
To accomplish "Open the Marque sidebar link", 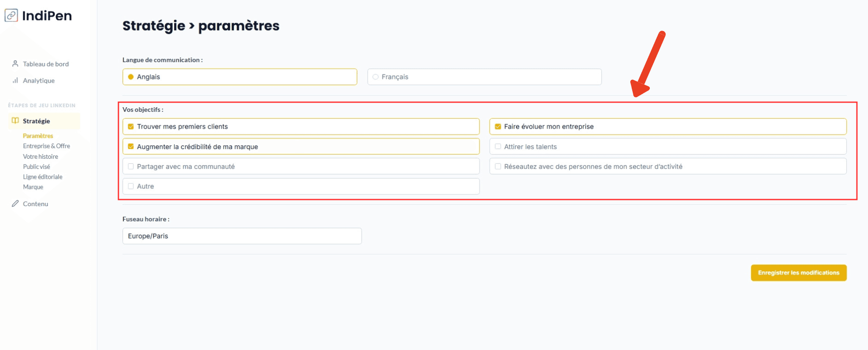I will 33,187.
